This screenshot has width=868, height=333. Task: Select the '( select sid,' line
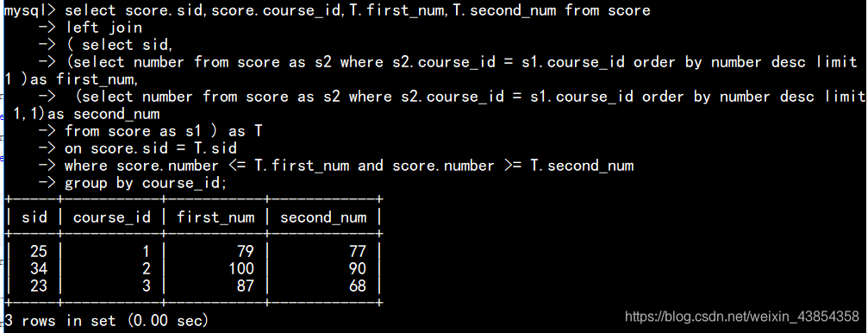[119, 45]
